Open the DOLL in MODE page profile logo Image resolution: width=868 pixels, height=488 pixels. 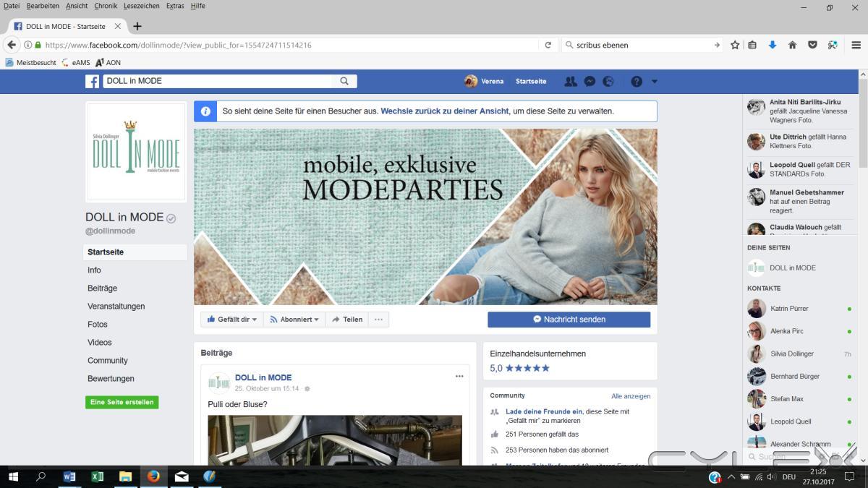point(136,152)
